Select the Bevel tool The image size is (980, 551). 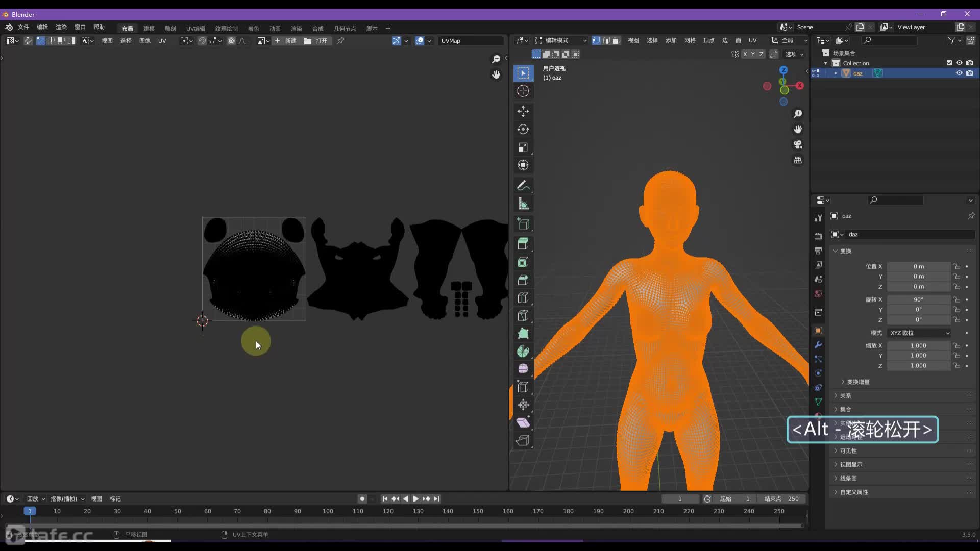tap(523, 280)
